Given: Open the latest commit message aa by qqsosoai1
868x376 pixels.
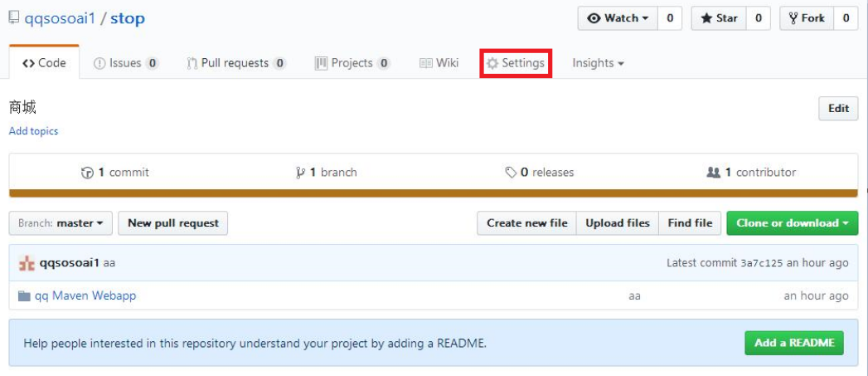Looking at the screenshot, I should point(109,263).
